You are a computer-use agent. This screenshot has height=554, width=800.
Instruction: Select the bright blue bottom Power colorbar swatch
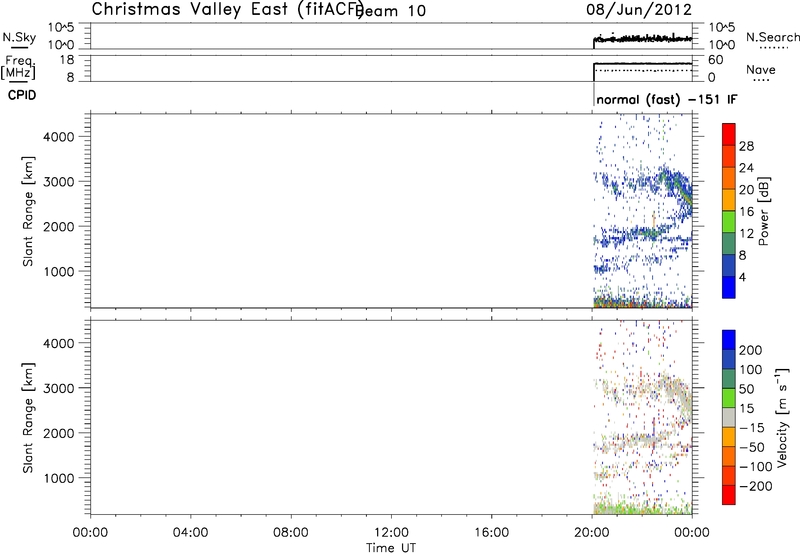click(729, 287)
